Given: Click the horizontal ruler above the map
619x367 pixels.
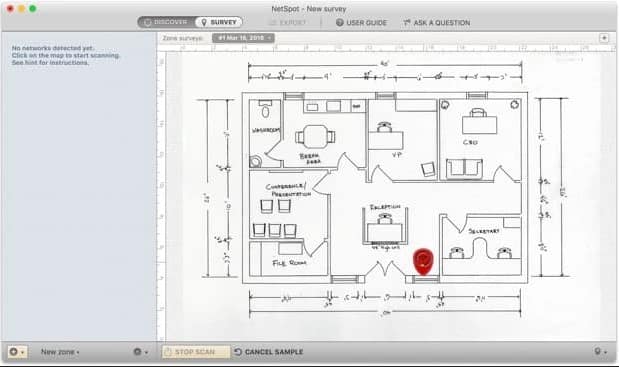Looking at the screenshot, I should [387, 48].
